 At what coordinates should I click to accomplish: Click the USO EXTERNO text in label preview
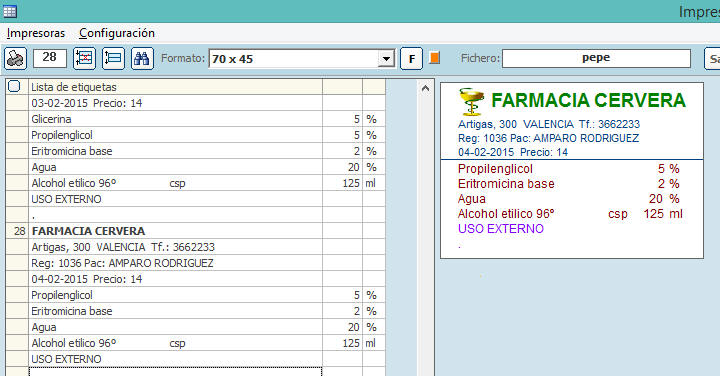(x=501, y=229)
